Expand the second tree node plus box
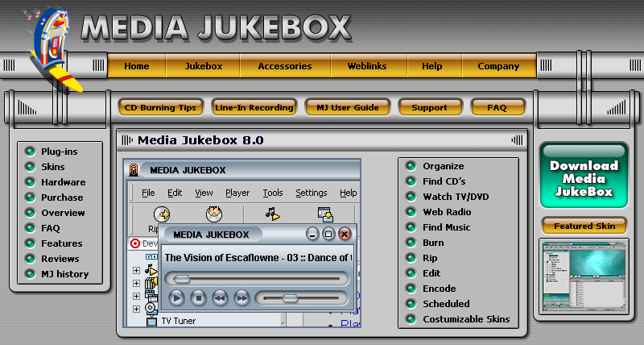644x345 pixels. 136,283
